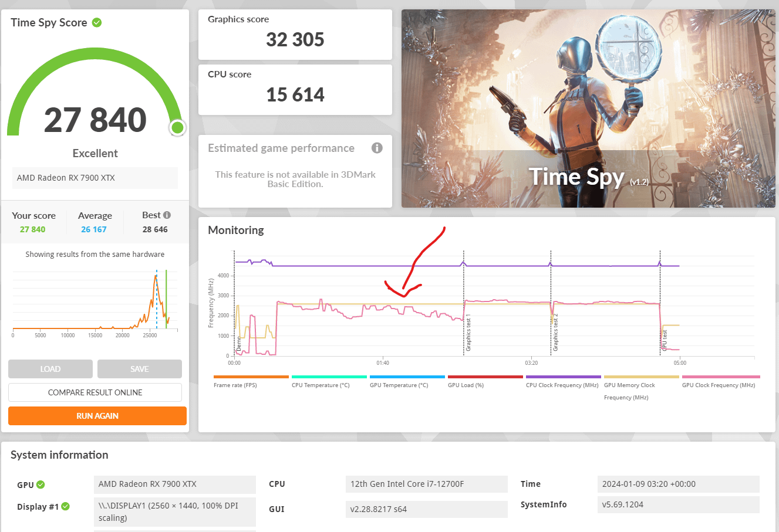
Task: Select the Graphics test 2 marker in Monitoring
Action: click(x=555, y=333)
